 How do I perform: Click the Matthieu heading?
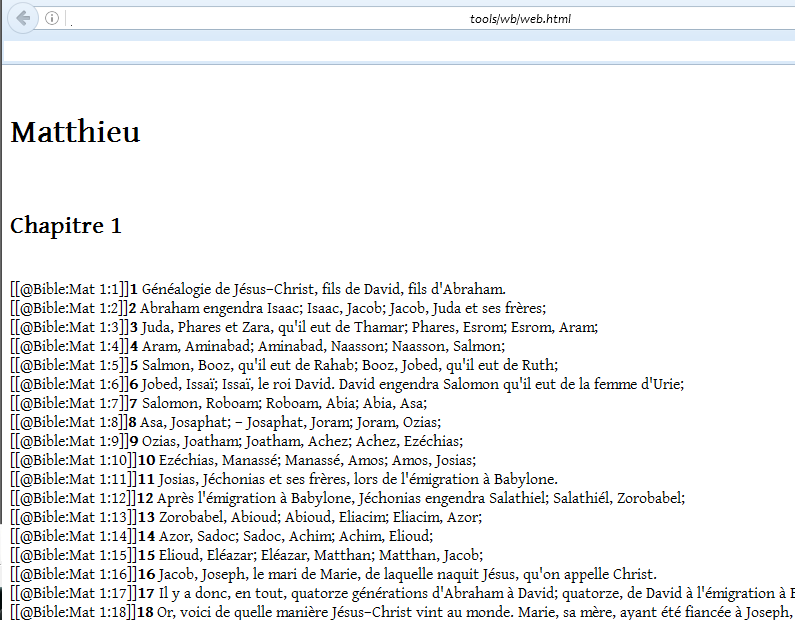(x=75, y=133)
